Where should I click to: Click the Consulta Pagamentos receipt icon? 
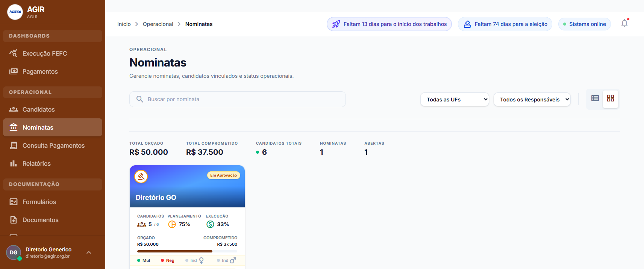click(14, 145)
